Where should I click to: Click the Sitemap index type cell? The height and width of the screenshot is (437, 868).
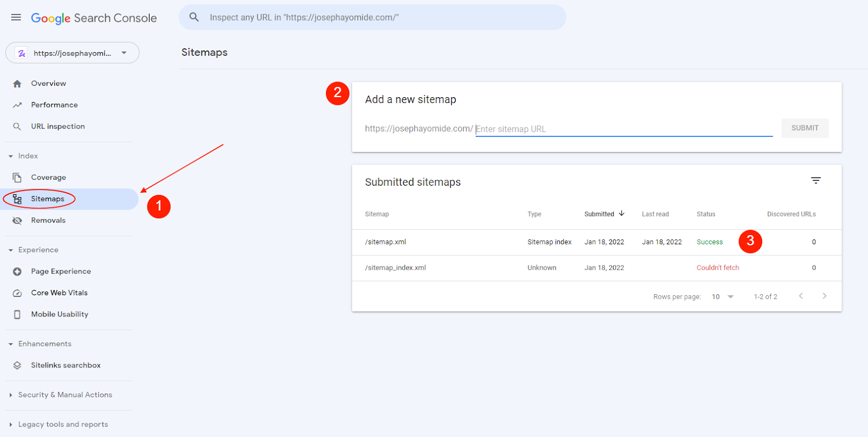tap(550, 242)
